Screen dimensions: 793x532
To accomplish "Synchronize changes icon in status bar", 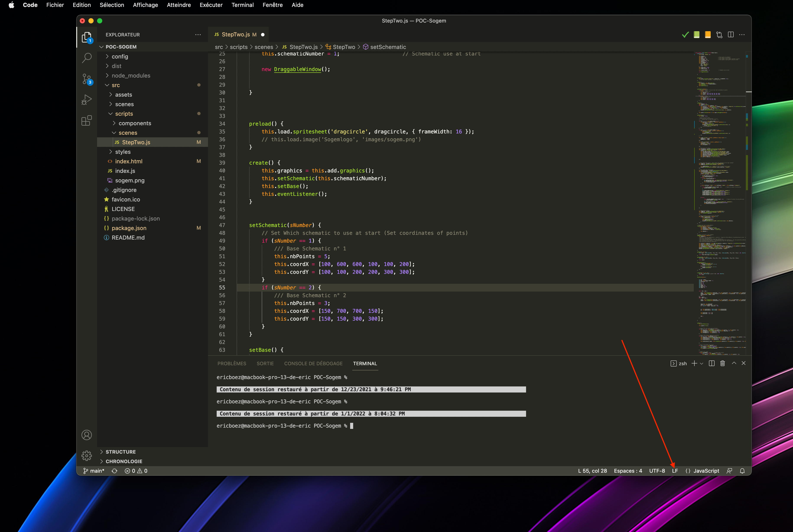I will tap(115, 471).
